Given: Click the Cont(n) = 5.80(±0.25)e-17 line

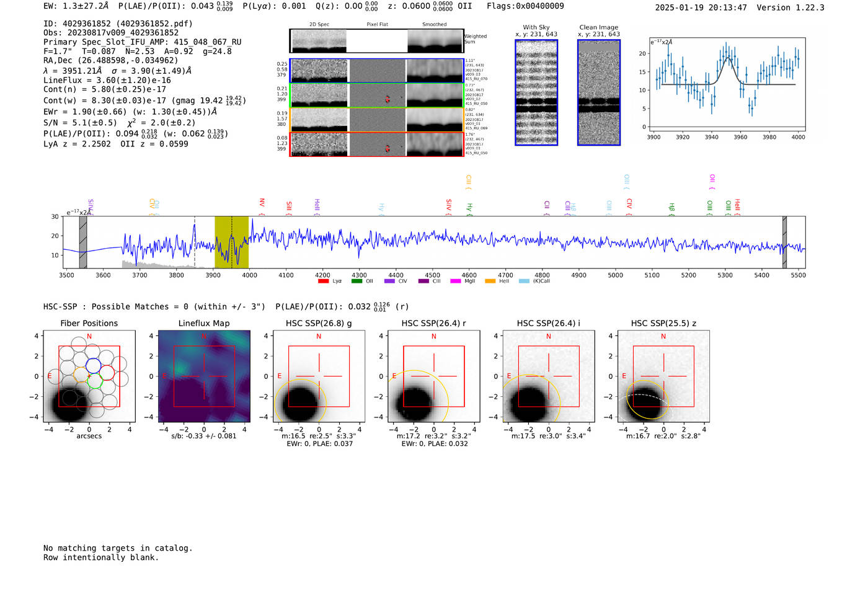Looking at the screenshot, I should [x=105, y=89].
